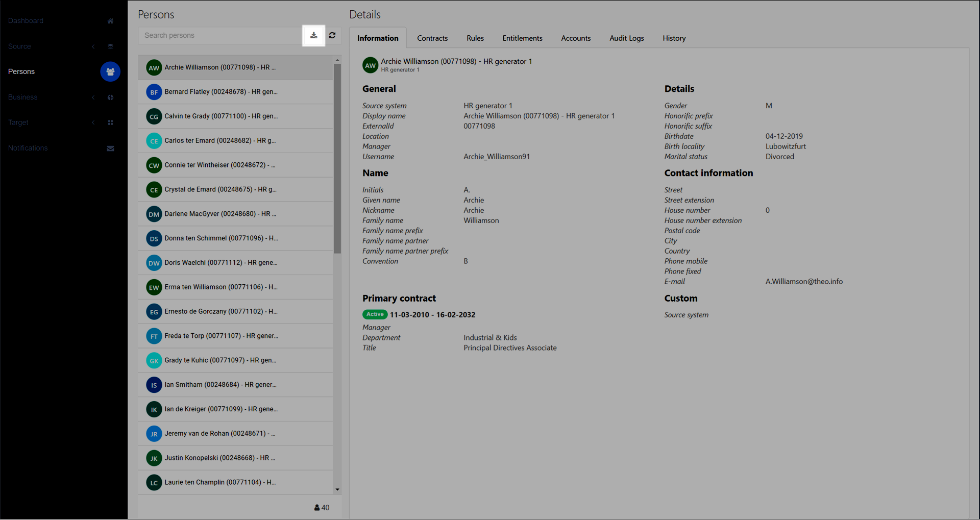Select Justin Konopelski (00248668) row
This screenshot has height=520, width=980.
click(235, 458)
